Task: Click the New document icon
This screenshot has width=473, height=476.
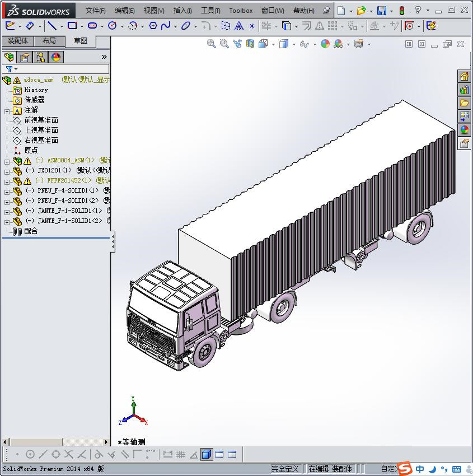Action: click(341, 11)
